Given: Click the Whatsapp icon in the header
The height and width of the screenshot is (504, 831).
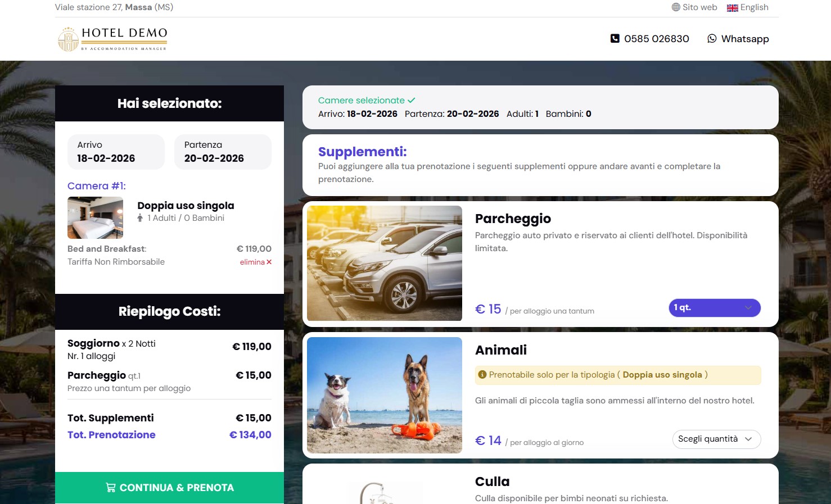Looking at the screenshot, I should pos(712,39).
